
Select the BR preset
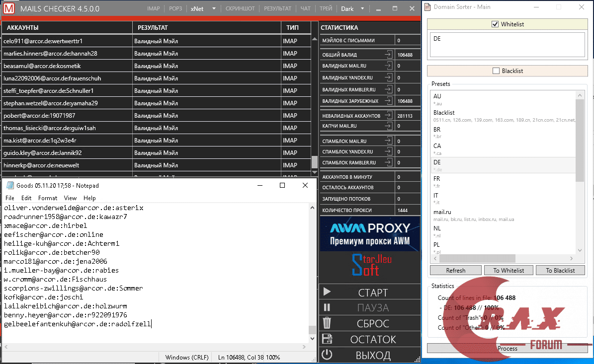coord(503,133)
